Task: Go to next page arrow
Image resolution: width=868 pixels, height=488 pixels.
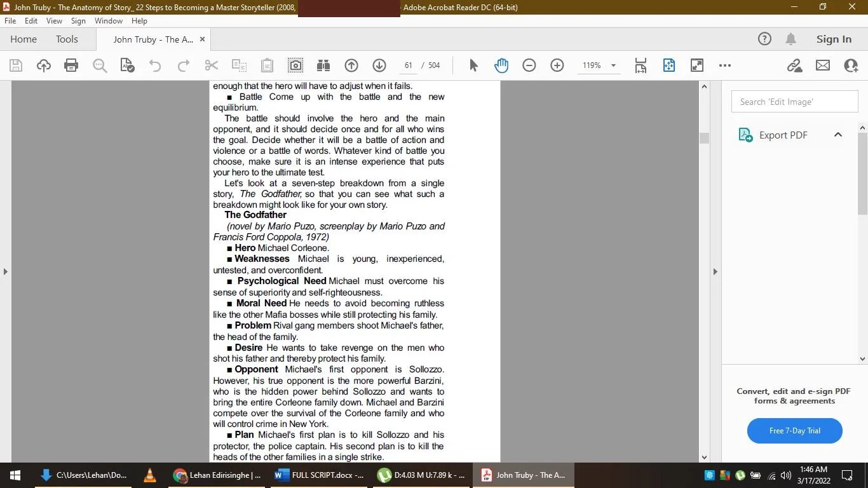Action: [x=379, y=65]
